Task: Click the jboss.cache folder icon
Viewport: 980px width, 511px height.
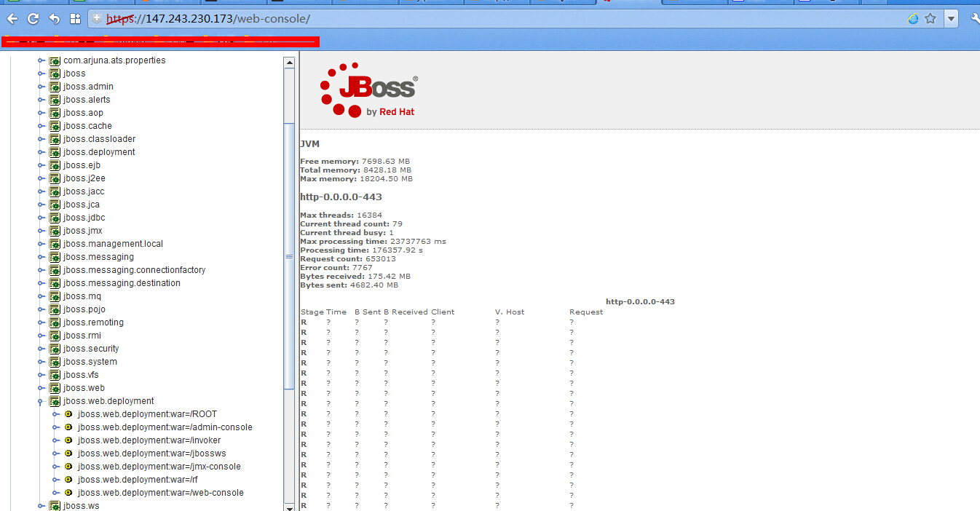Action: tap(55, 126)
